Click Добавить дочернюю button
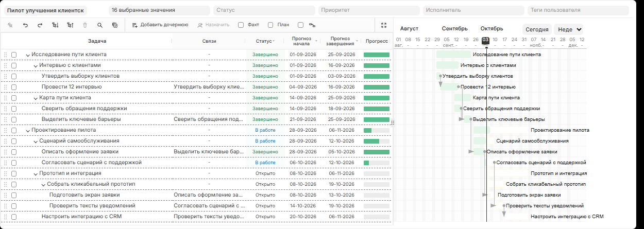644x229 pixels. 160,25
